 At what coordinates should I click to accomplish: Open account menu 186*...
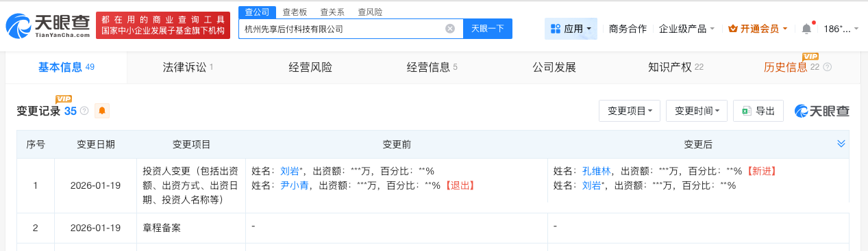pyautogui.click(x=840, y=29)
